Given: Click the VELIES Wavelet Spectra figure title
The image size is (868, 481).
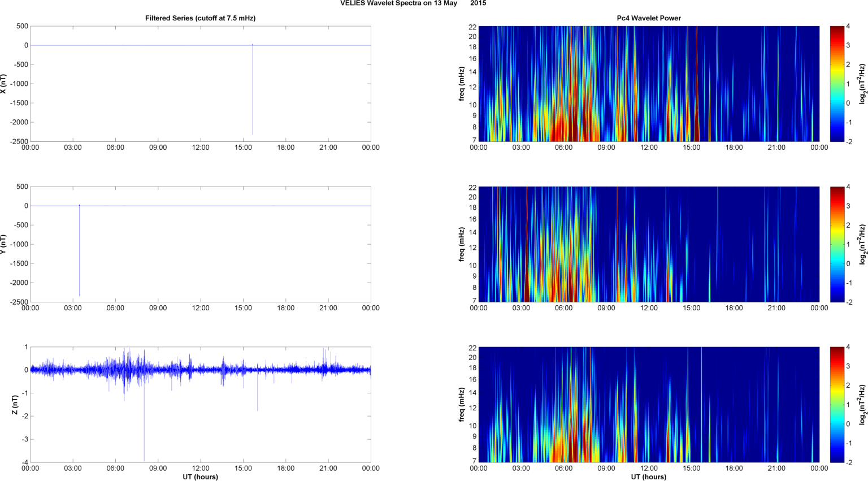Looking at the screenshot, I should point(413,3).
